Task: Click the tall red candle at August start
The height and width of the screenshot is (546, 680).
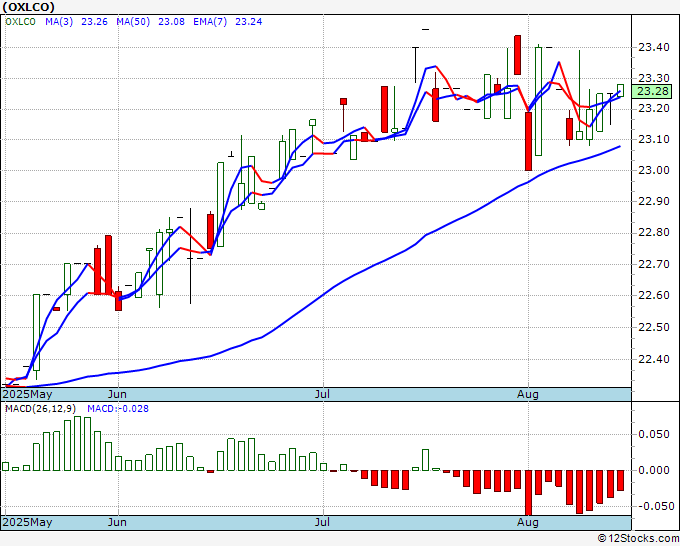Action: point(528,141)
